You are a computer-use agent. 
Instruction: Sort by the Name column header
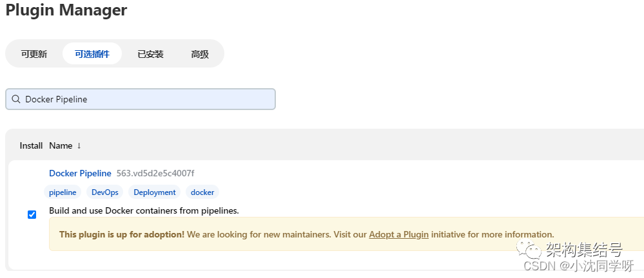[61, 145]
